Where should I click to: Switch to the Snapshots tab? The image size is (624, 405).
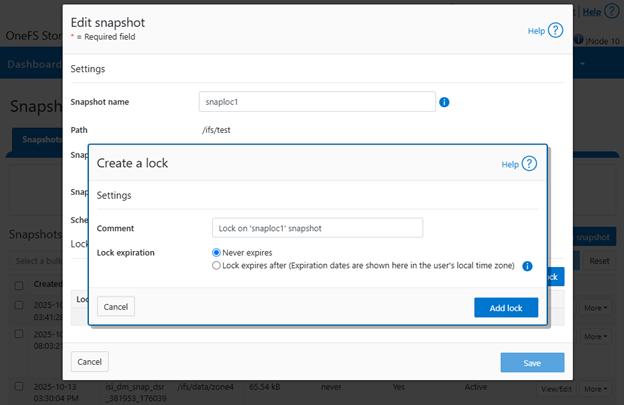40,141
